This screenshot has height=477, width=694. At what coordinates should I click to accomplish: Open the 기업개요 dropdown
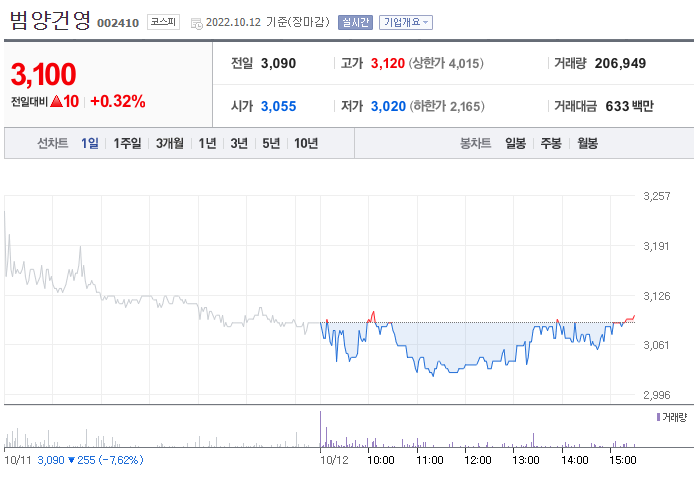point(405,22)
